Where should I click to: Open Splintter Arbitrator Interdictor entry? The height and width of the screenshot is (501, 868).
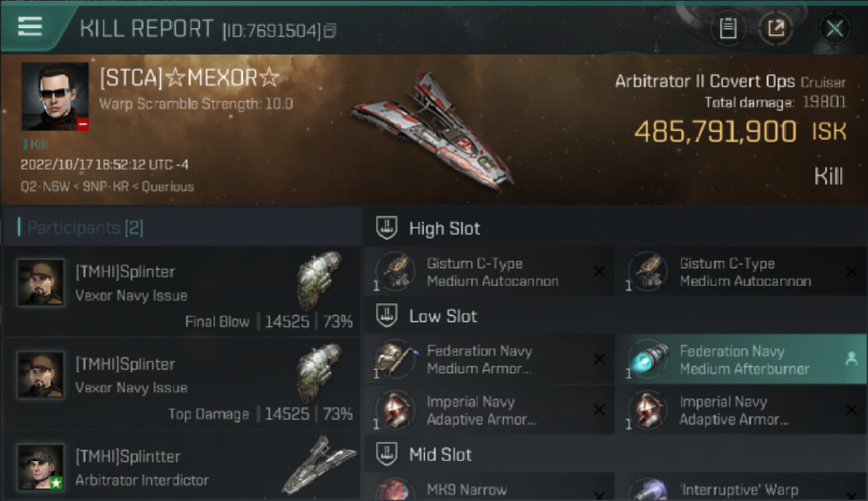point(182,466)
